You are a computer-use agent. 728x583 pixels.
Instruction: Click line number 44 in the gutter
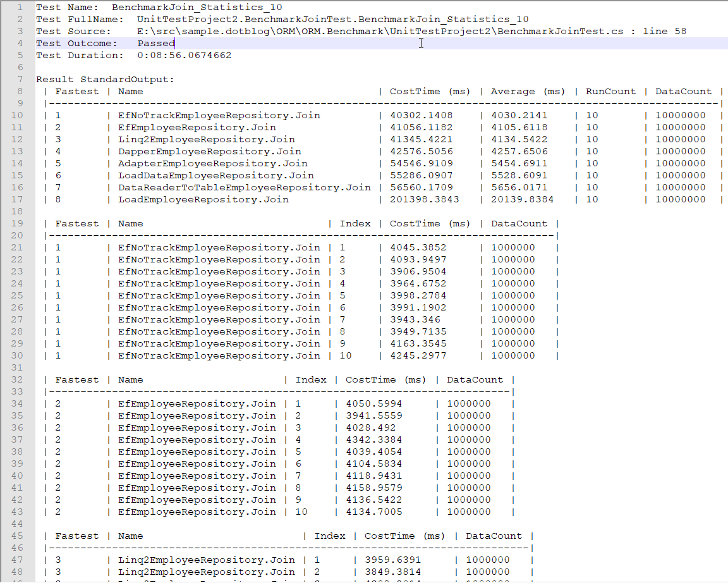click(x=18, y=524)
